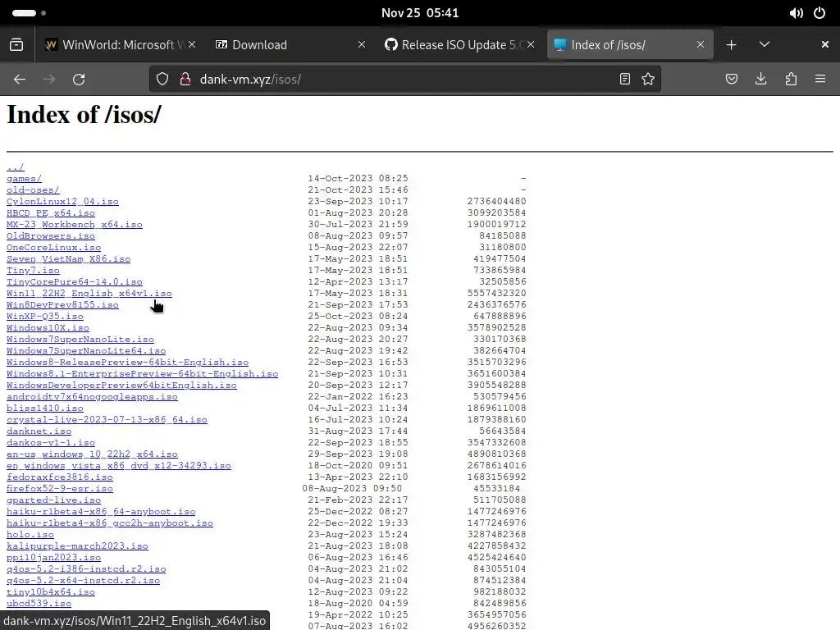Download WindowsDeveloperPreview64bitEnglish.iso
The image size is (840, 630).
121,386
